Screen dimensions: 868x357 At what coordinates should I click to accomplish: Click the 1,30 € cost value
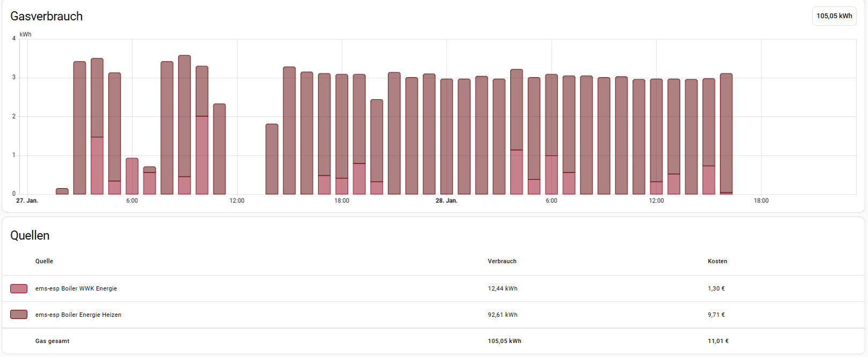(x=716, y=288)
